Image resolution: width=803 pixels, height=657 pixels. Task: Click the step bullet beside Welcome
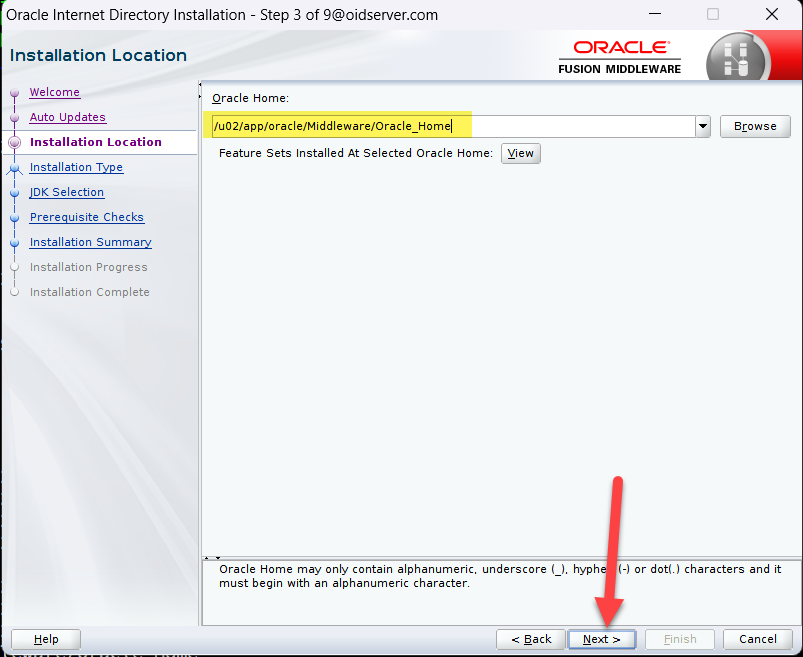point(14,93)
